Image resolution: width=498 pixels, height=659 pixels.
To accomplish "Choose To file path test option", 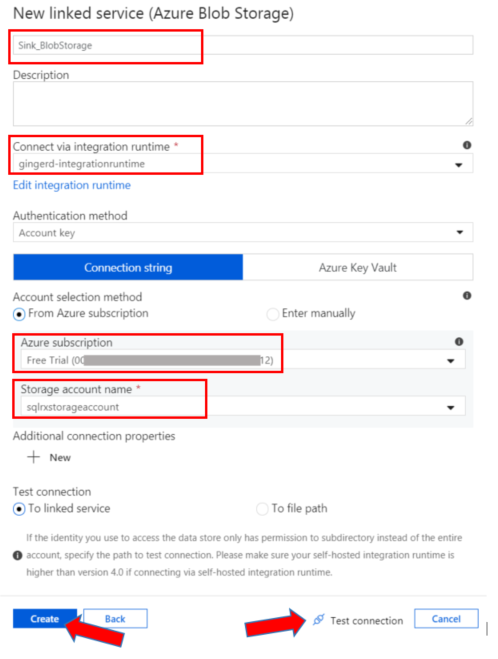I will 262,509.
